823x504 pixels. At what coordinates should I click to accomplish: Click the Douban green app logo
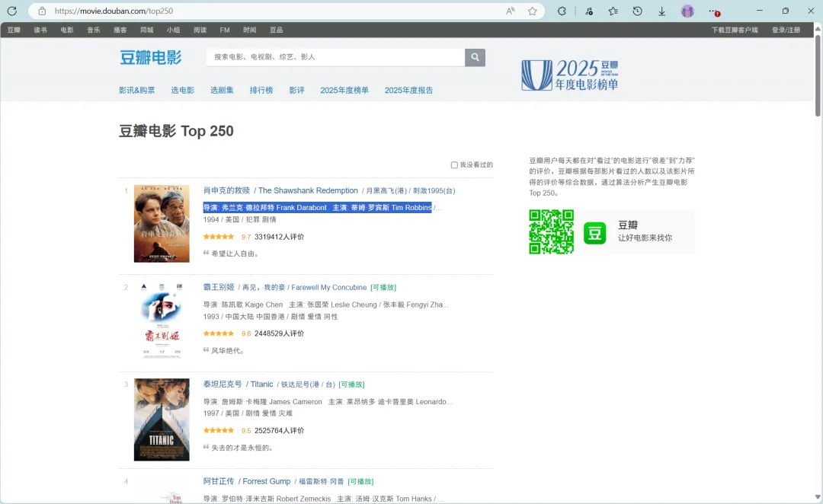[594, 232]
